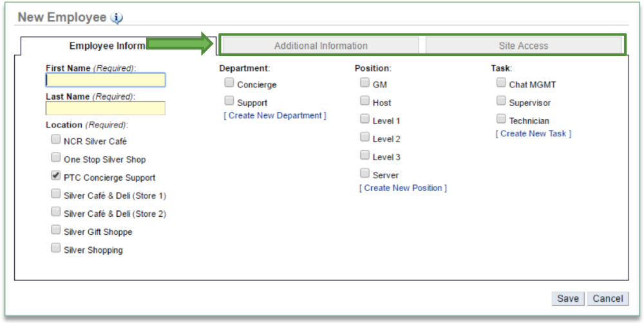Screen dimensions: 644x323
Task: Enable the Chat MGMT task checkbox
Action: 501,83
